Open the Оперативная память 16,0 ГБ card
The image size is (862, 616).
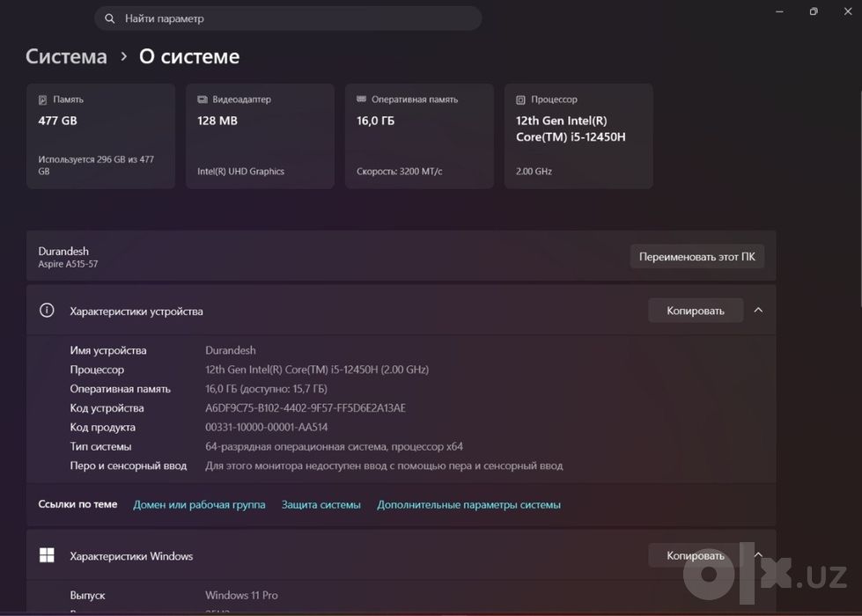[419, 136]
